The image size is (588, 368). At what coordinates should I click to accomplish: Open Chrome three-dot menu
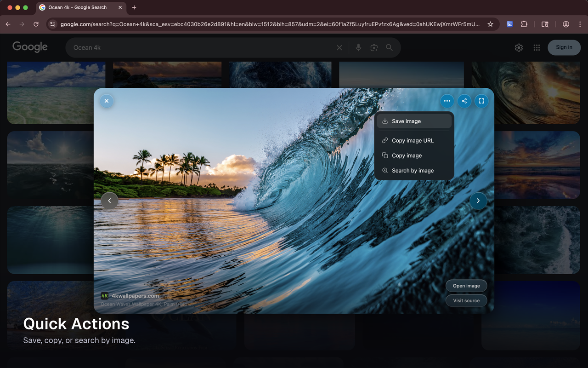click(580, 24)
